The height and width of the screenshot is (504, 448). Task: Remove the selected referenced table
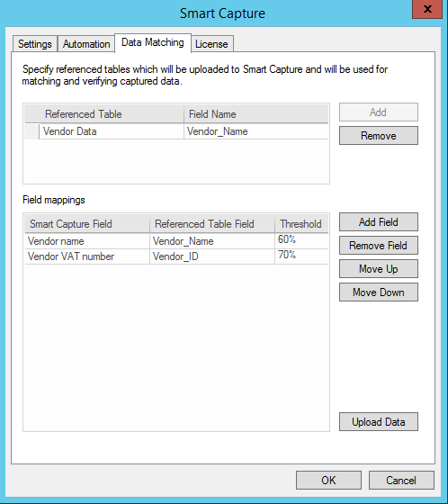[379, 136]
